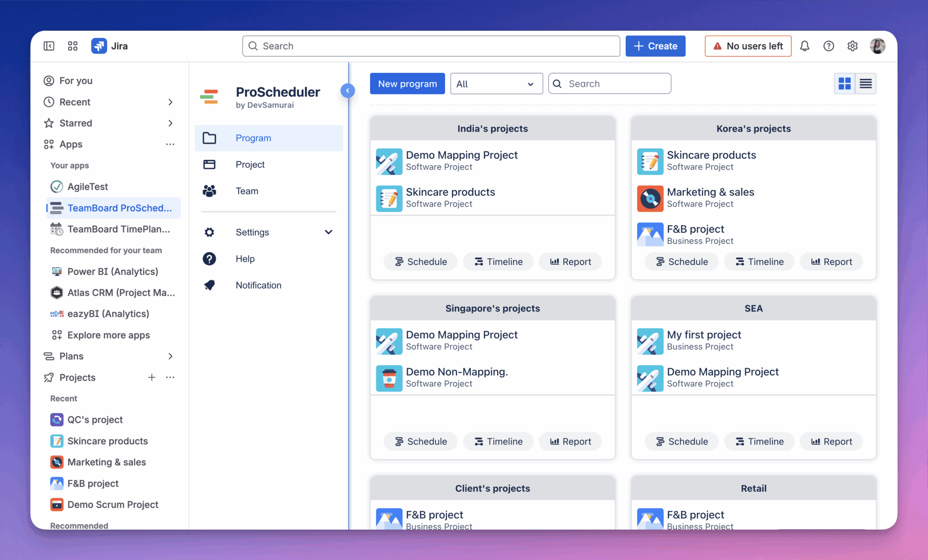The width and height of the screenshot is (928, 560).
Task: Open the Notification menu item
Action: tap(269, 285)
